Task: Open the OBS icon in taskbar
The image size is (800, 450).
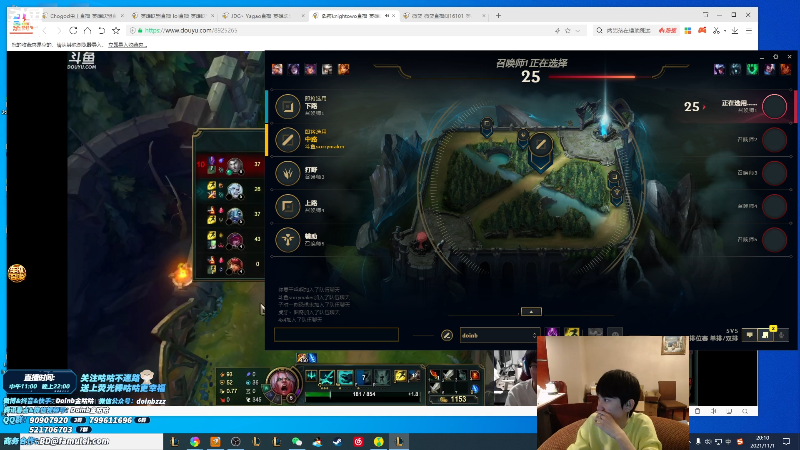Action: click(x=236, y=442)
